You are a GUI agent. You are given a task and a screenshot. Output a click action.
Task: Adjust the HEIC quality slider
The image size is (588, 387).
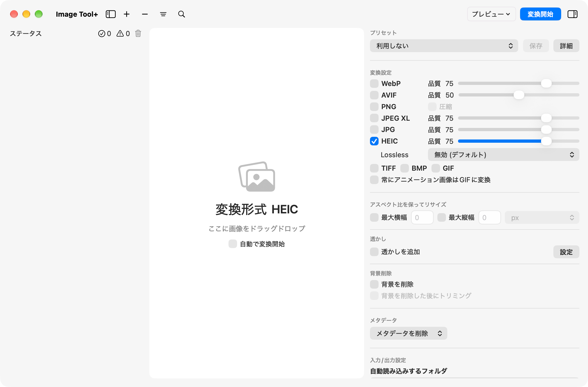pos(519,141)
